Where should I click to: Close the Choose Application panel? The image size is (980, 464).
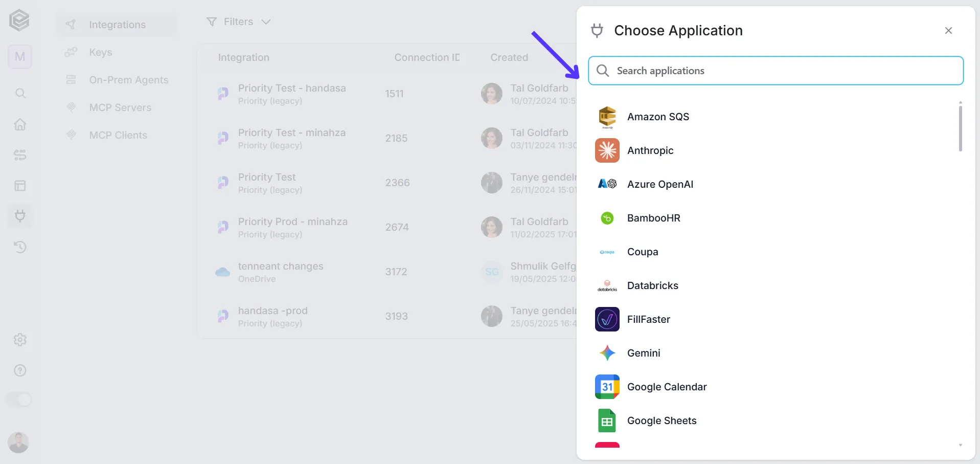pos(948,31)
